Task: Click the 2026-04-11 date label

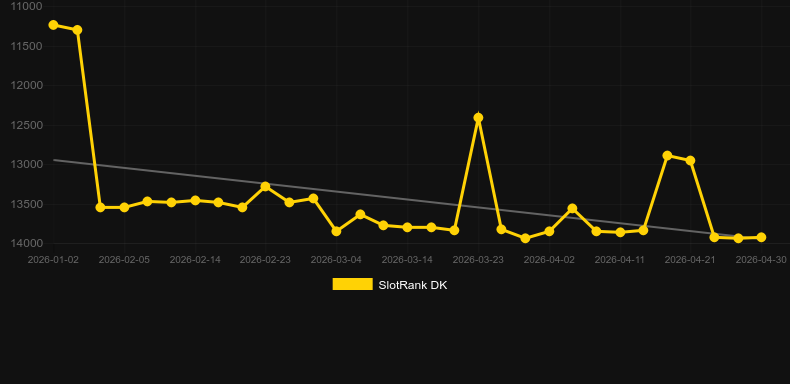Action: (x=620, y=260)
